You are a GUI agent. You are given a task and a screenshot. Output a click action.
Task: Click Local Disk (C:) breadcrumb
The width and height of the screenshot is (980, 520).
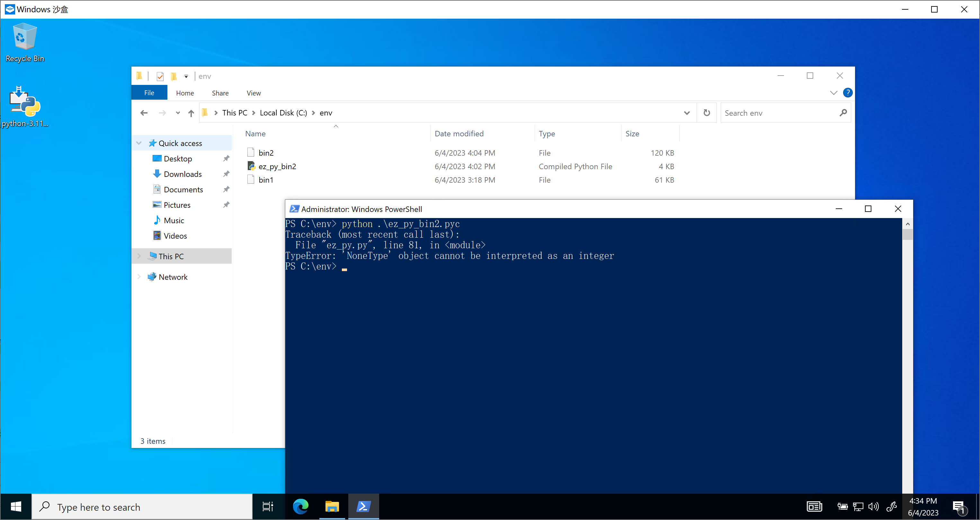click(x=283, y=113)
